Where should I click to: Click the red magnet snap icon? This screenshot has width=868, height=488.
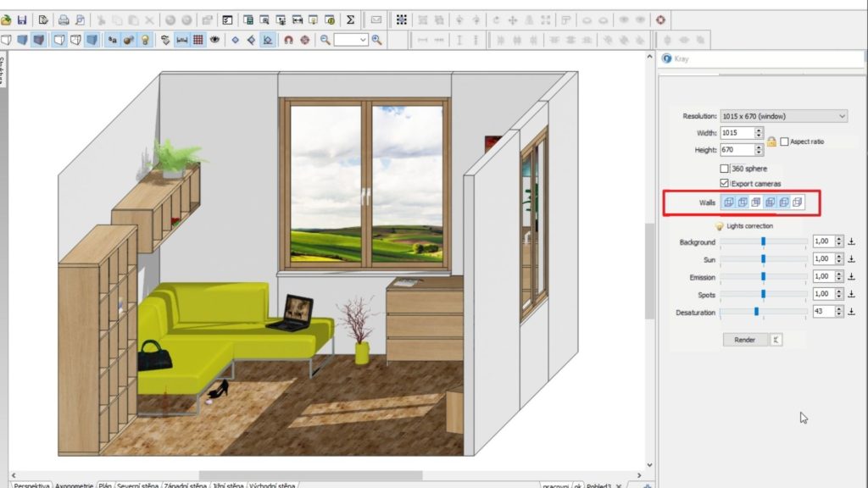click(x=288, y=39)
